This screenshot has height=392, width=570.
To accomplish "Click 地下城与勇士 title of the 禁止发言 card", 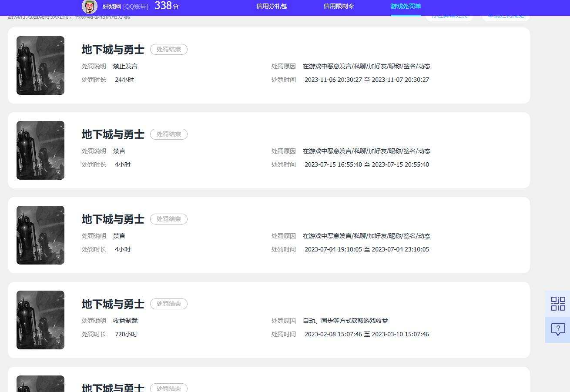I will 113,50.
